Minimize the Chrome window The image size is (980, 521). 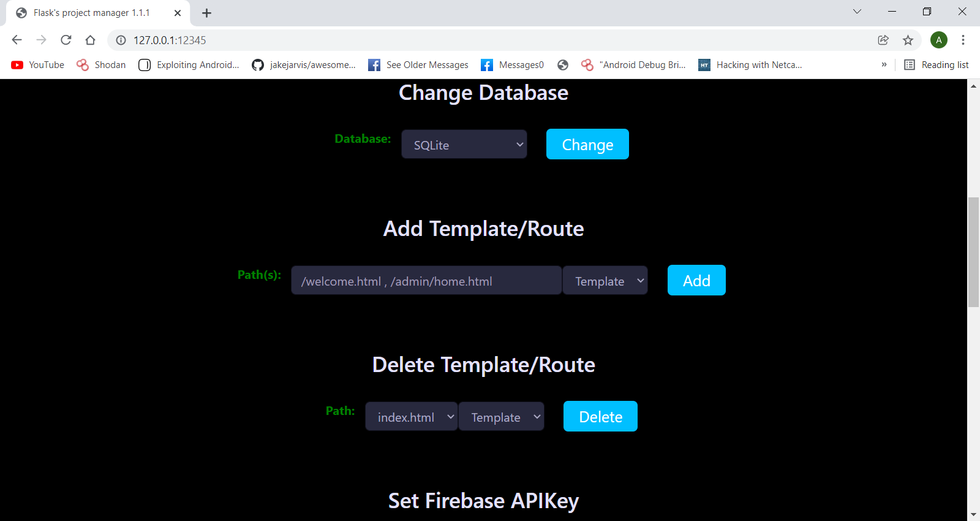click(x=892, y=11)
